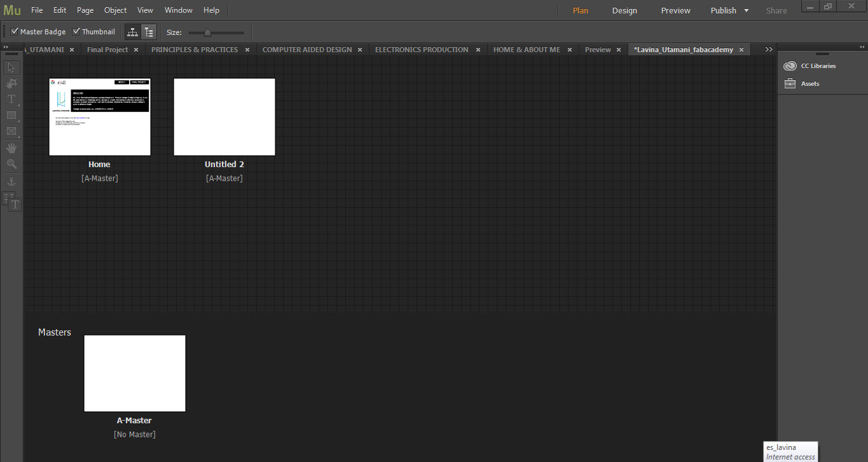
Task: Toggle the Thumbnail checkbox
Action: pos(76,32)
